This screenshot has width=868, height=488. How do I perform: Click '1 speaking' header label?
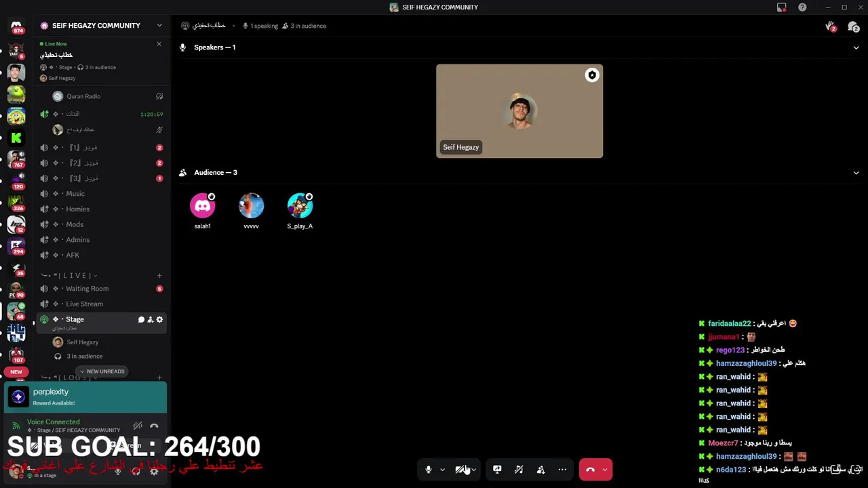point(260,26)
